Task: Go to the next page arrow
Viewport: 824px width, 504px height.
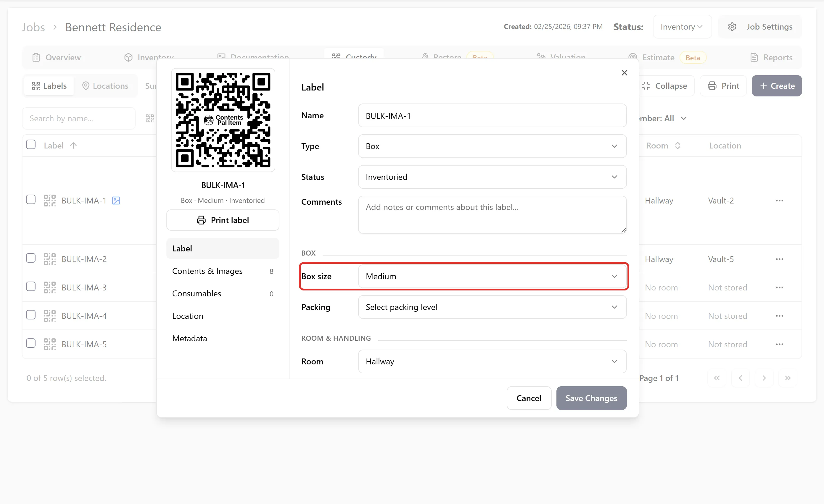Action: [764, 378]
